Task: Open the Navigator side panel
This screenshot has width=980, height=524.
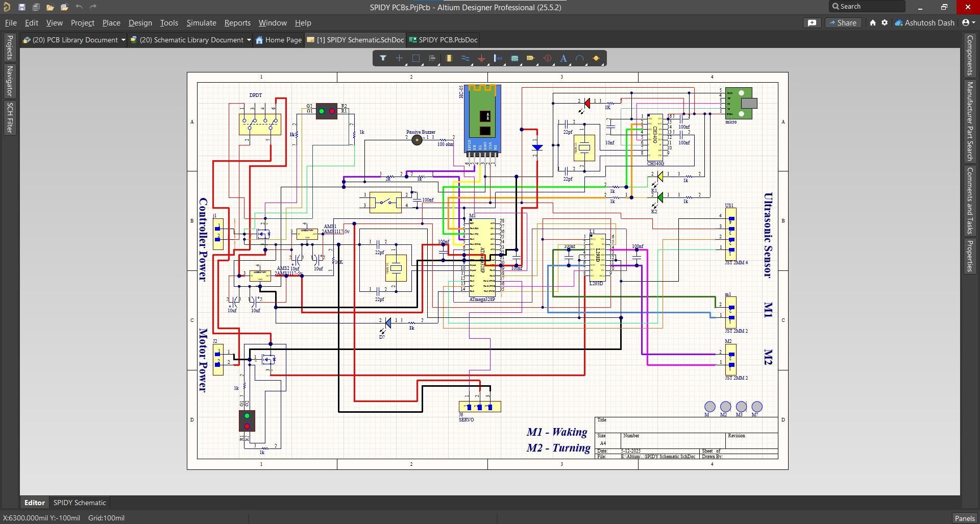Action: [x=9, y=81]
